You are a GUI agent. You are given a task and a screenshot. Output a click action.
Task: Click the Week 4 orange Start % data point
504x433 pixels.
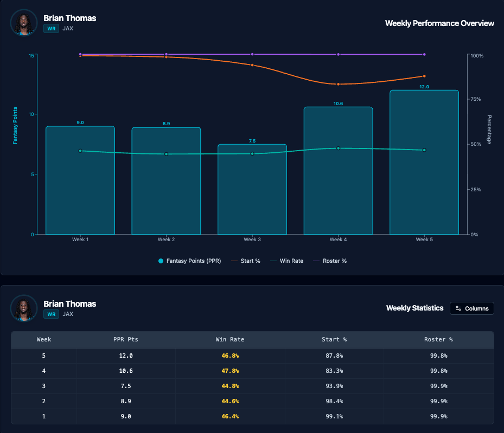click(338, 84)
